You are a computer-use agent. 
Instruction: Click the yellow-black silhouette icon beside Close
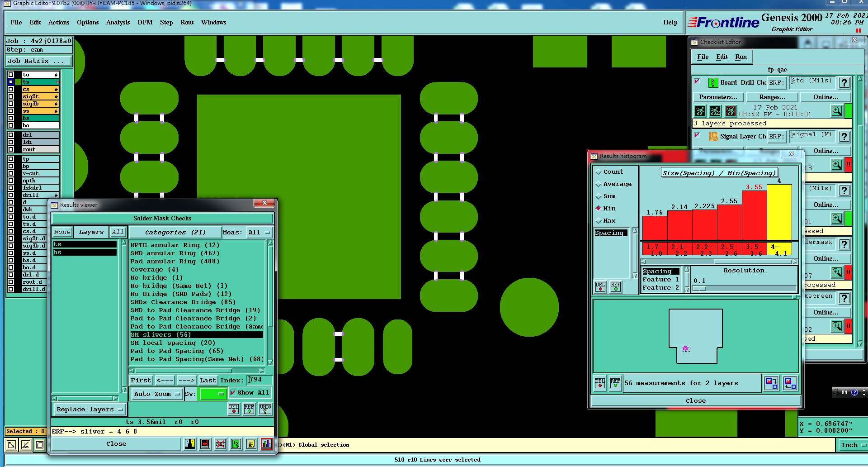point(190,444)
